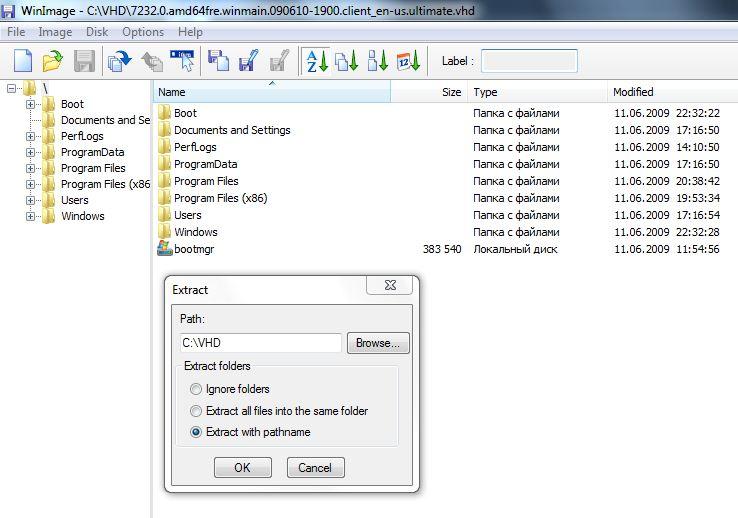This screenshot has height=518, width=738.
Task: Expand the Users tree node
Action: tap(31, 200)
